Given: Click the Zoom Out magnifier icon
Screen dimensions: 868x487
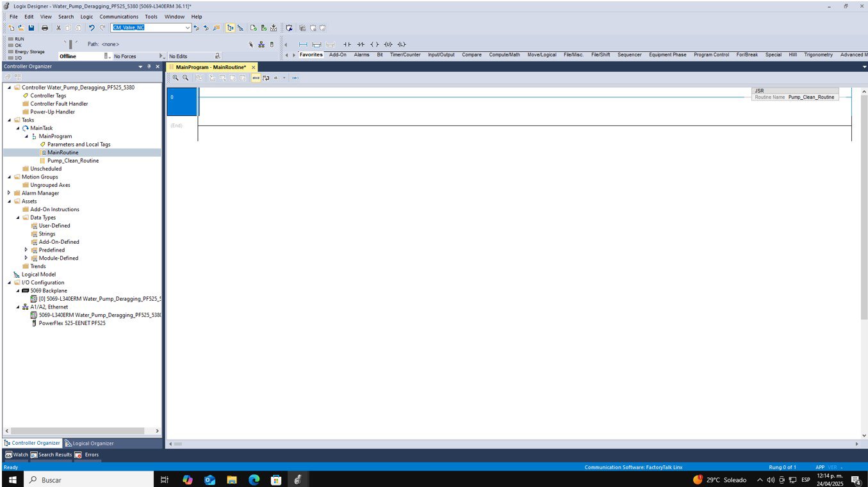Looking at the screenshot, I should click(x=186, y=77).
